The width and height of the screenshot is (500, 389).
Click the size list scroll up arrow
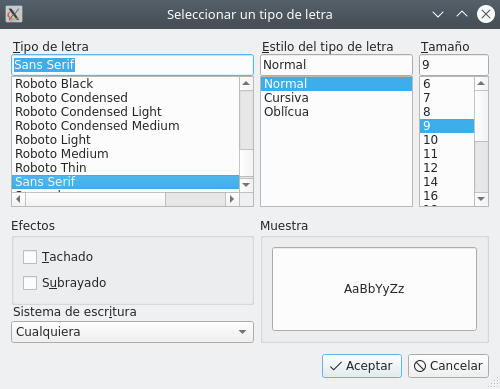(x=481, y=83)
